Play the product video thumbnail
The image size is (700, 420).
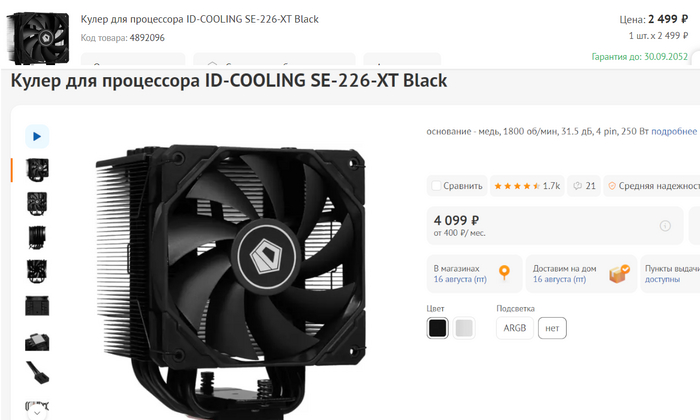click(37, 137)
